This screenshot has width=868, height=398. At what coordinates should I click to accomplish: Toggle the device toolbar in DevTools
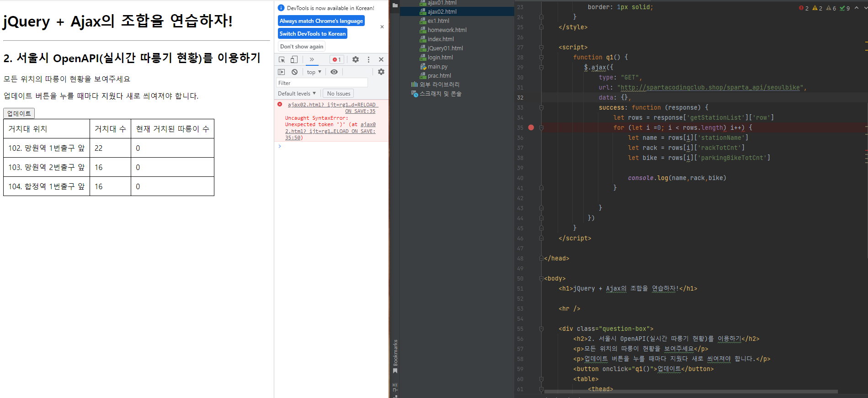[294, 59]
